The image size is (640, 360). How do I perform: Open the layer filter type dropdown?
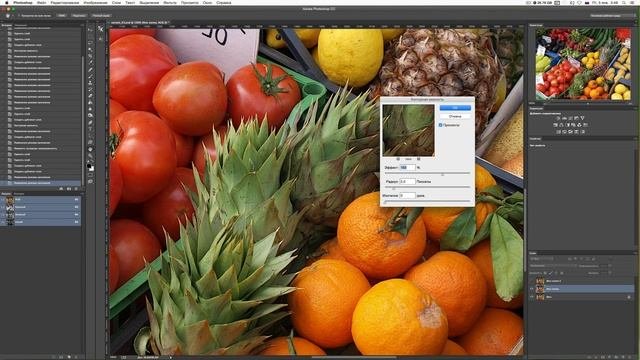pos(542,258)
